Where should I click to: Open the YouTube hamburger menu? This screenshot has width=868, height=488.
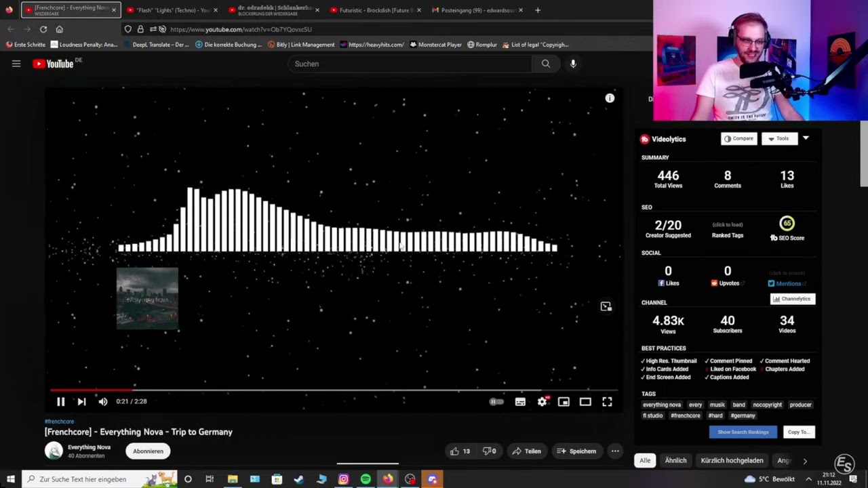[16, 64]
